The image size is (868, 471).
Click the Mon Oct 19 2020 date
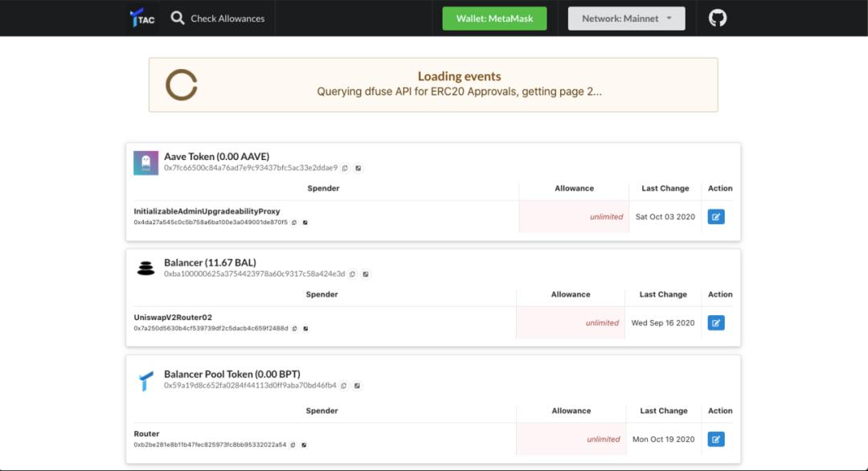(663, 440)
